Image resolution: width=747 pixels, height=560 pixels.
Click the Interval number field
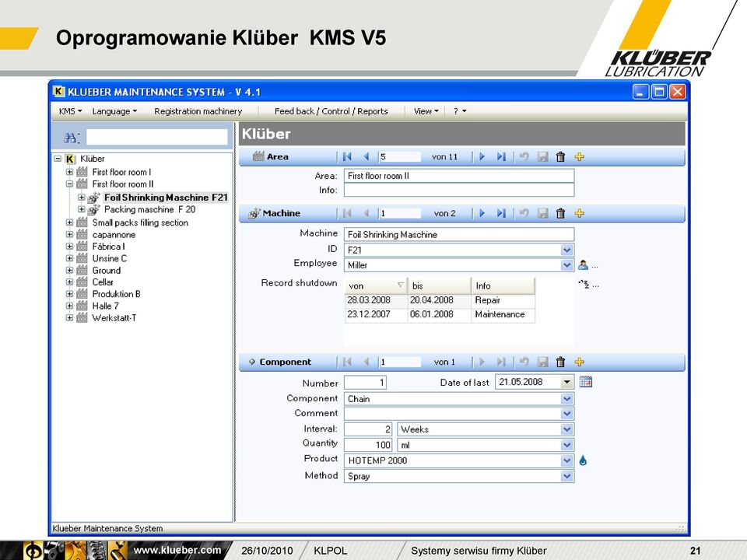point(368,429)
